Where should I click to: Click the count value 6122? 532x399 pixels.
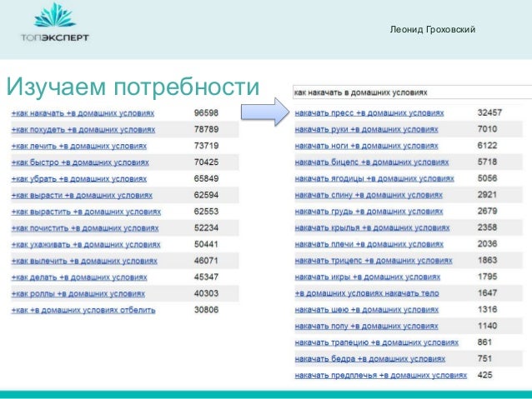(487, 146)
